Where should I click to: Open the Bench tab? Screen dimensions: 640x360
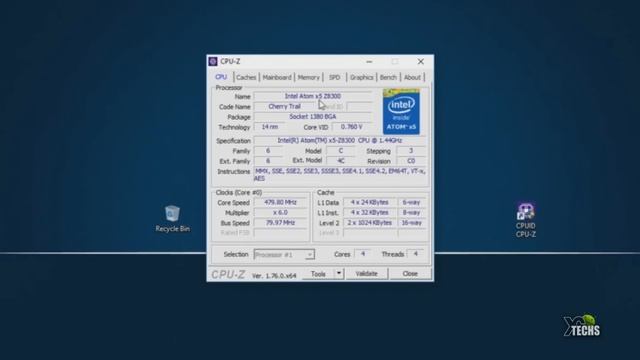388,77
